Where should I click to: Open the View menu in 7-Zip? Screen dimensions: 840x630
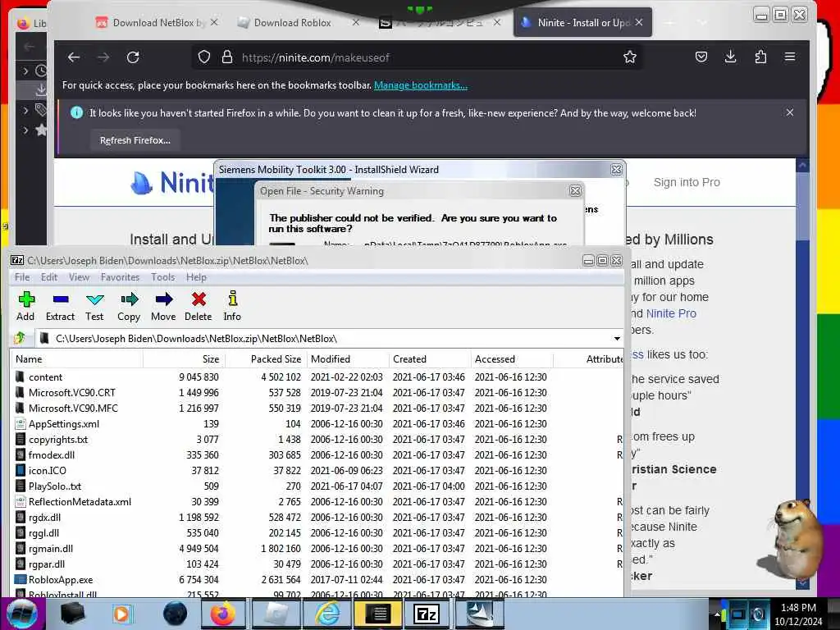click(x=79, y=277)
